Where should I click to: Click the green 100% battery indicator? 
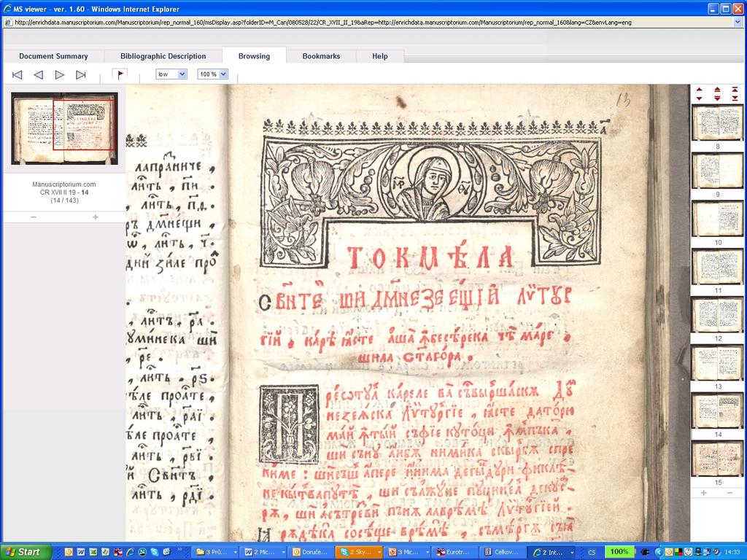point(619,552)
